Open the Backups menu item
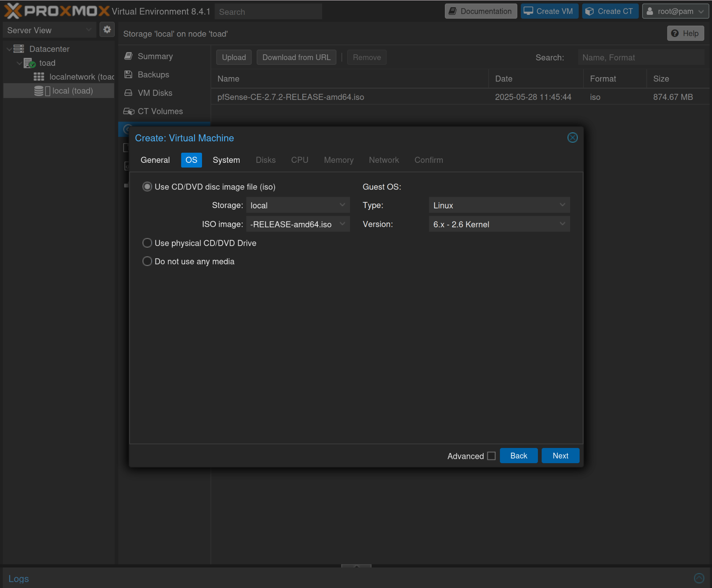The width and height of the screenshot is (712, 588). (x=164, y=75)
